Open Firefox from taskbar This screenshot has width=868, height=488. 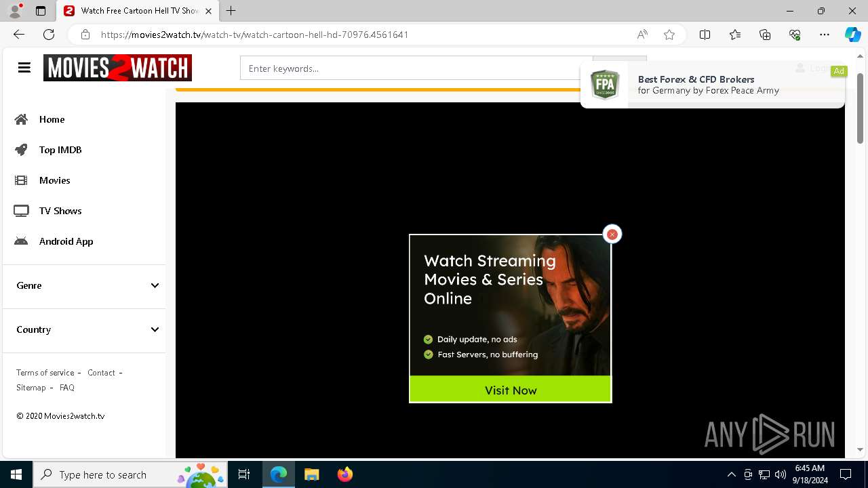pyautogui.click(x=344, y=474)
